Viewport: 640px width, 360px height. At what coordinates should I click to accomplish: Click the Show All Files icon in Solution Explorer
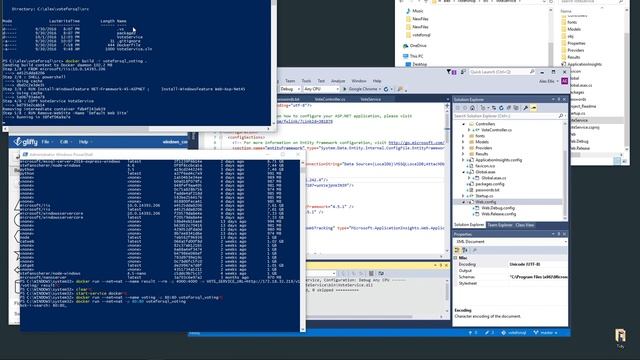tap(516, 108)
